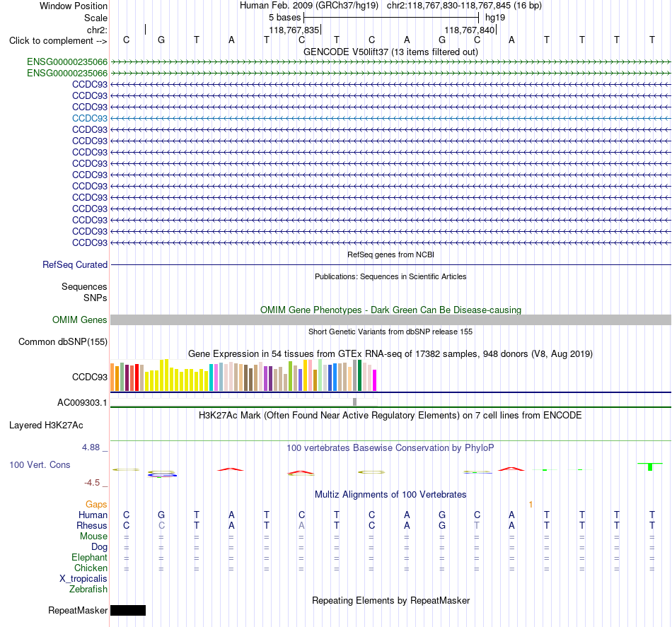
Task: Click the PhyloP lower limit value -4.5
Action: pyautogui.click(x=92, y=483)
